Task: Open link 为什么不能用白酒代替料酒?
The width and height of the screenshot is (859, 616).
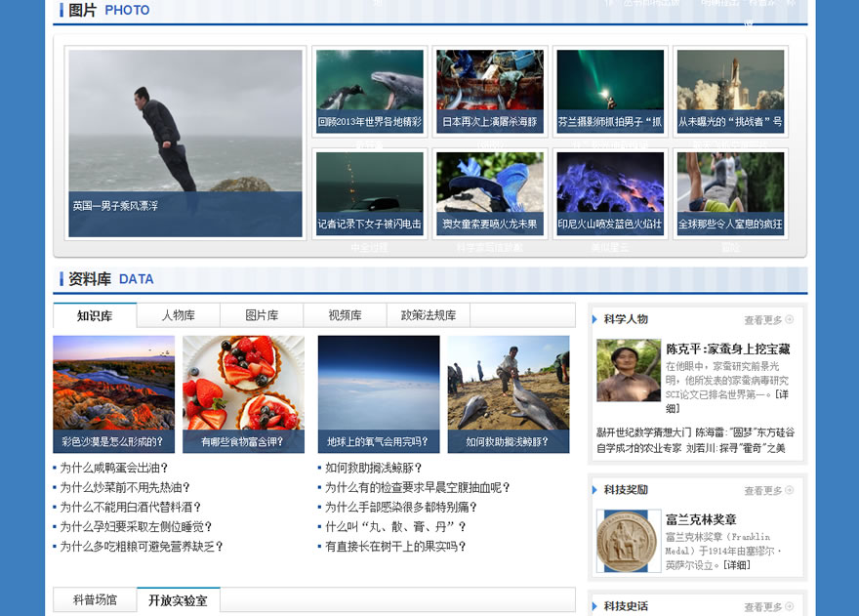Action: tap(131, 507)
